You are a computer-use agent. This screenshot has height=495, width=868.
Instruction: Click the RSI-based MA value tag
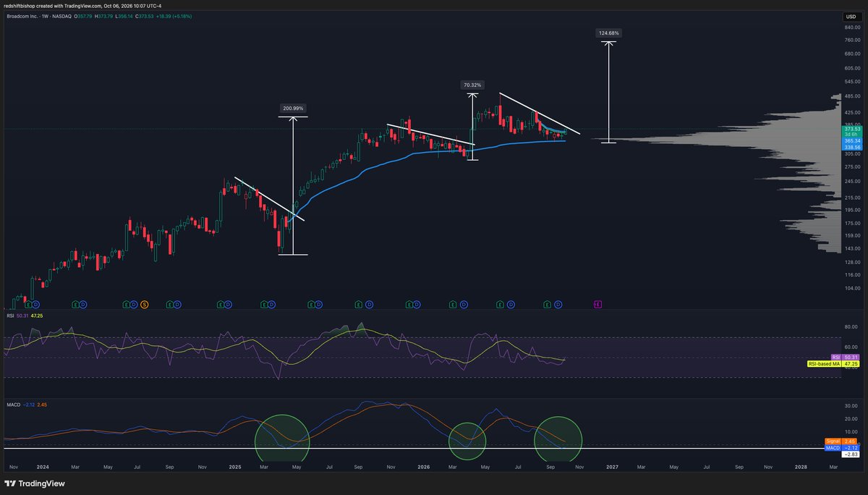click(833, 363)
